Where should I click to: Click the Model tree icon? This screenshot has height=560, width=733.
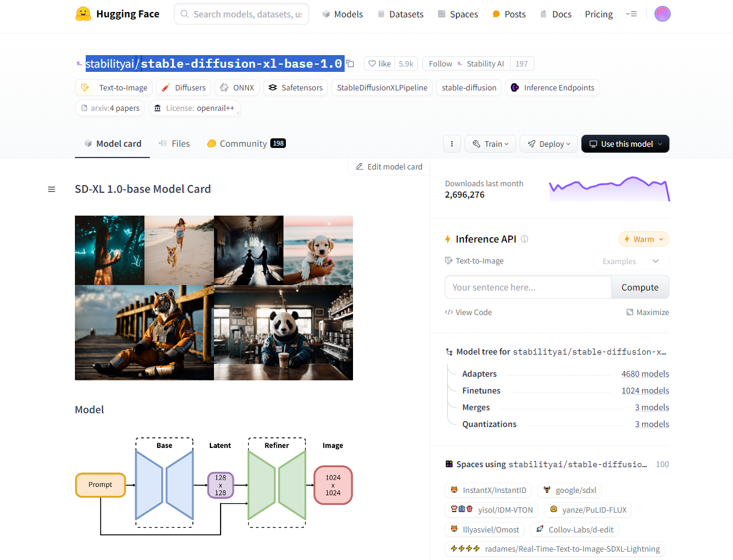[x=450, y=352]
